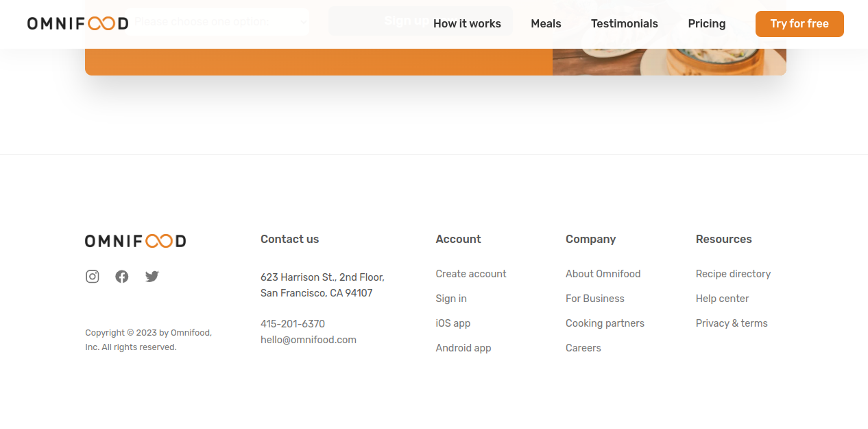Open the Recipe directory link
This screenshot has height=429, width=868.
733,274
